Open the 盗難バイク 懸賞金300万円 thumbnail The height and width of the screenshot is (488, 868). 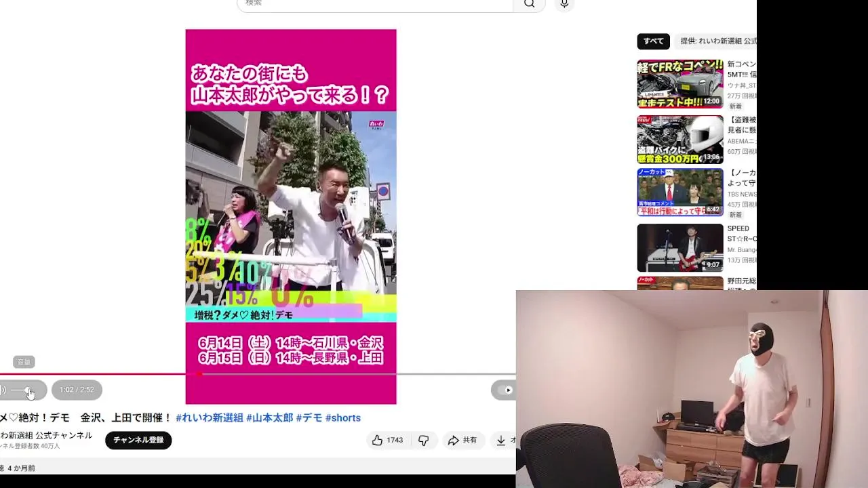tap(680, 139)
